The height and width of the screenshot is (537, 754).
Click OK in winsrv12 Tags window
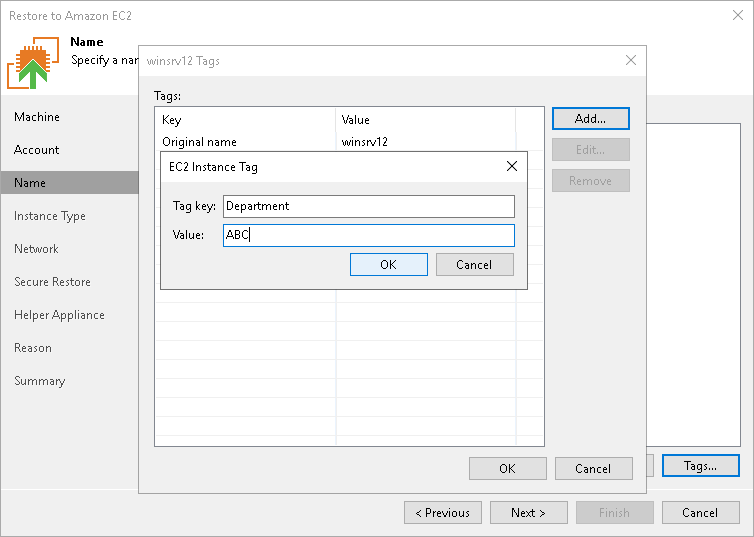tap(507, 468)
